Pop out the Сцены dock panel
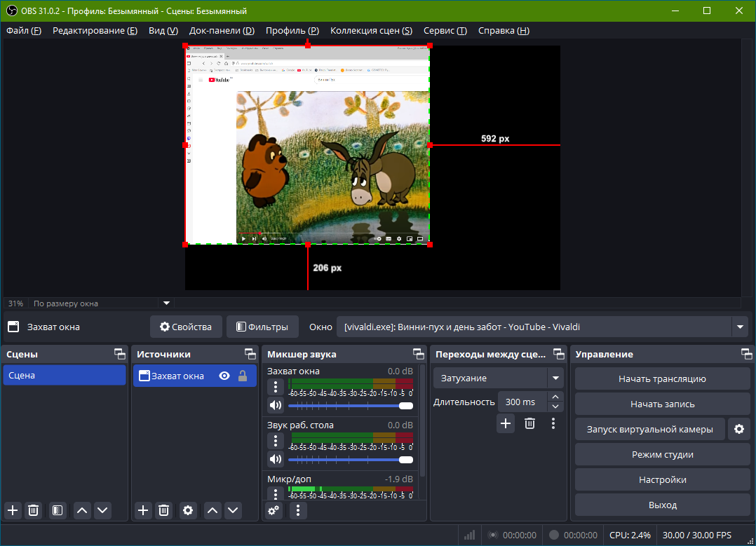The height and width of the screenshot is (546, 756). (x=119, y=354)
